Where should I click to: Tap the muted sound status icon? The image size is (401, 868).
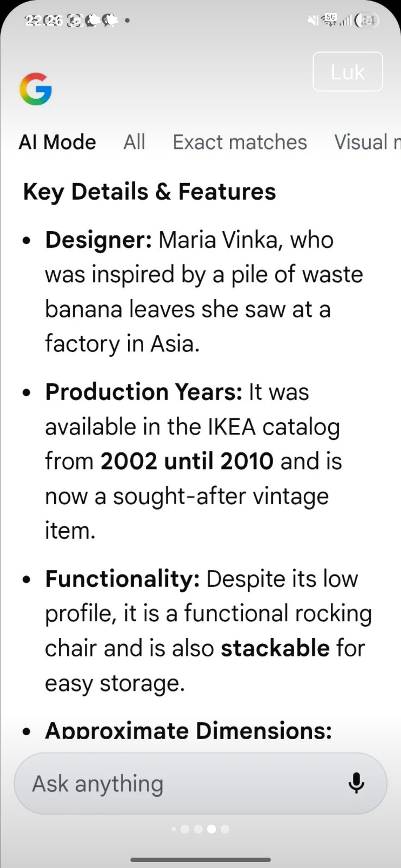click(312, 20)
